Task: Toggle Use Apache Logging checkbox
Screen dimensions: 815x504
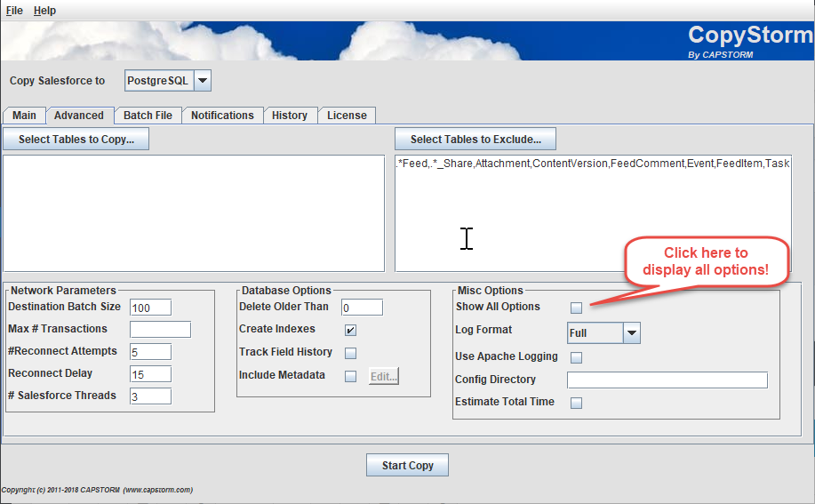Action: pos(576,357)
